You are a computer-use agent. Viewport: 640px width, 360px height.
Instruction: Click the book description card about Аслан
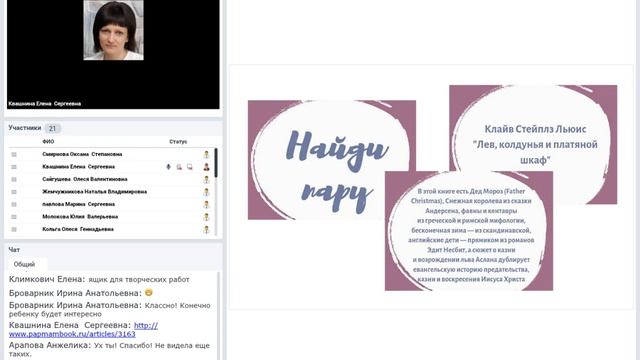click(469, 231)
